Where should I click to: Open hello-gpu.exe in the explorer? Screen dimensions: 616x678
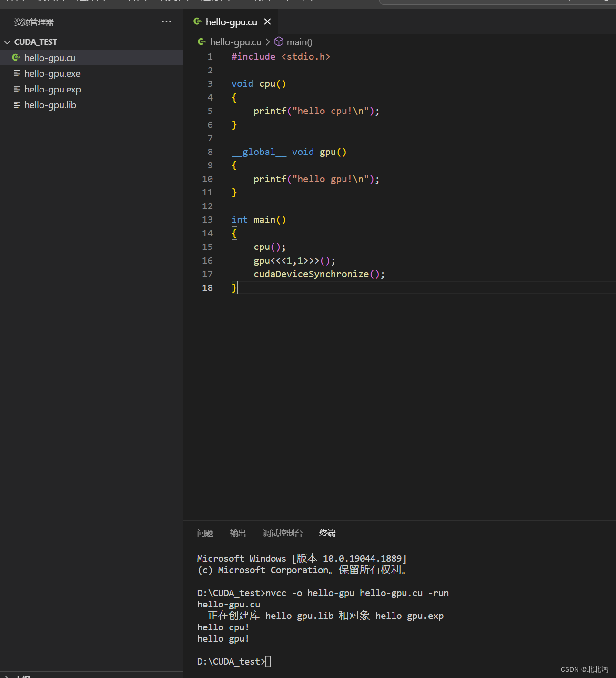pyautogui.click(x=91, y=73)
